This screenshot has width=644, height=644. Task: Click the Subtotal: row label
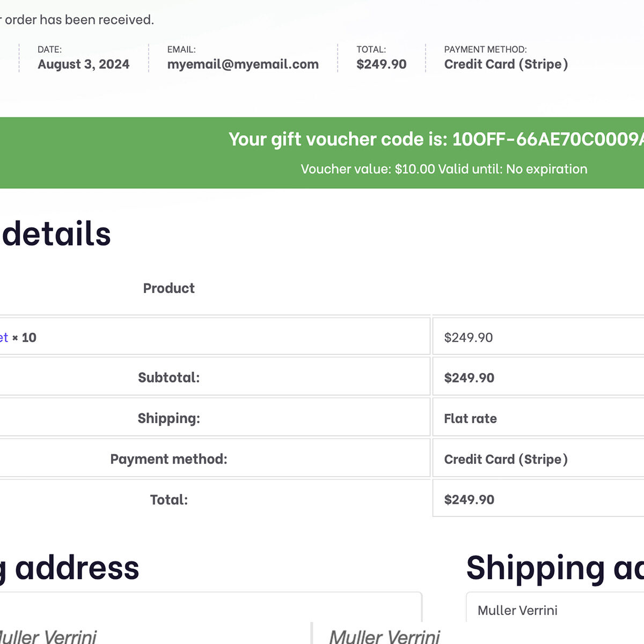point(169,377)
